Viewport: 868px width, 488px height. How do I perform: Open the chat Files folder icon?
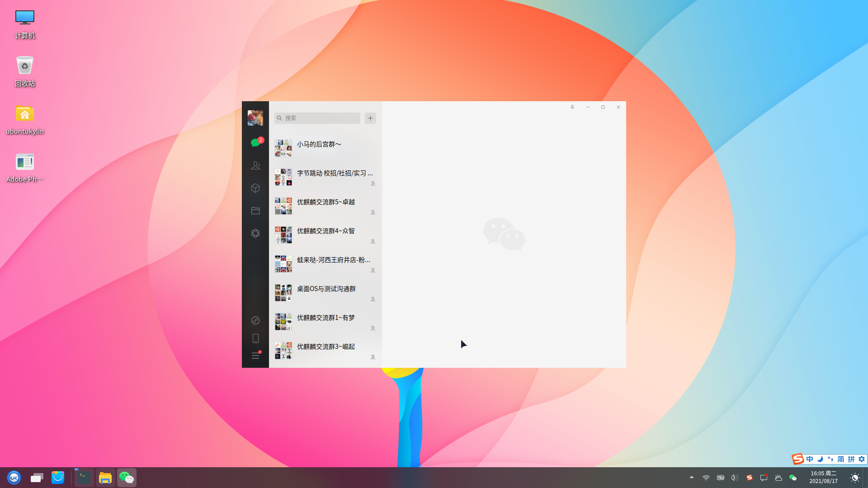[x=255, y=211]
